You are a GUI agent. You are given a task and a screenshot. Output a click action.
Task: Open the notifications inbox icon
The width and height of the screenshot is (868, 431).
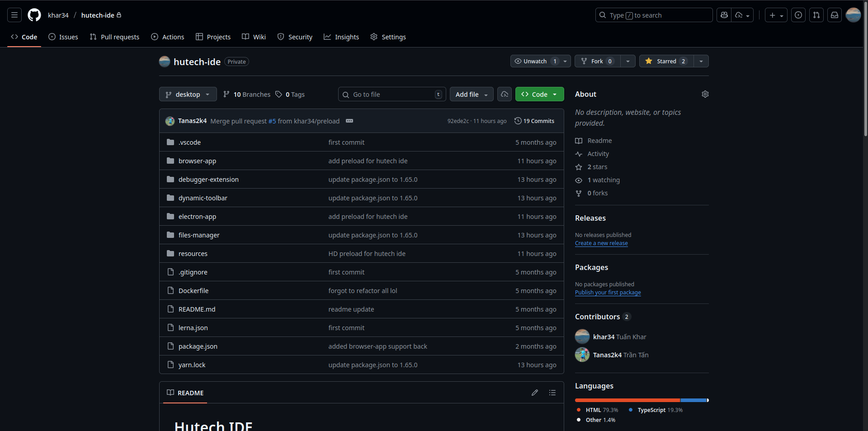[835, 15]
